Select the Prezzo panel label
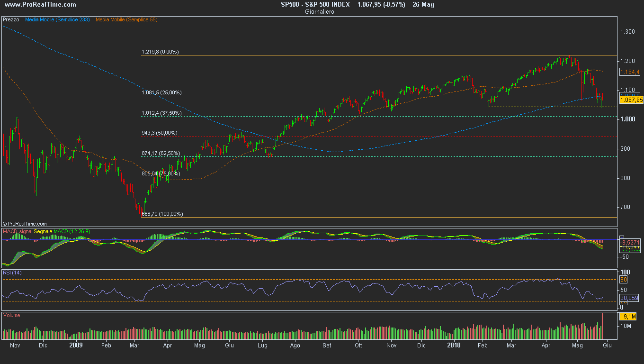Image resolution: width=644 pixels, height=364 pixels. [11, 20]
